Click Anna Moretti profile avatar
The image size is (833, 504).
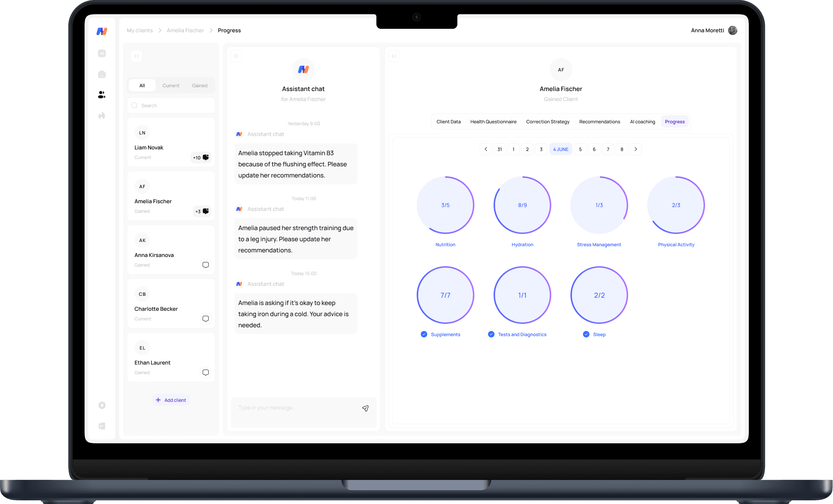coord(733,30)
